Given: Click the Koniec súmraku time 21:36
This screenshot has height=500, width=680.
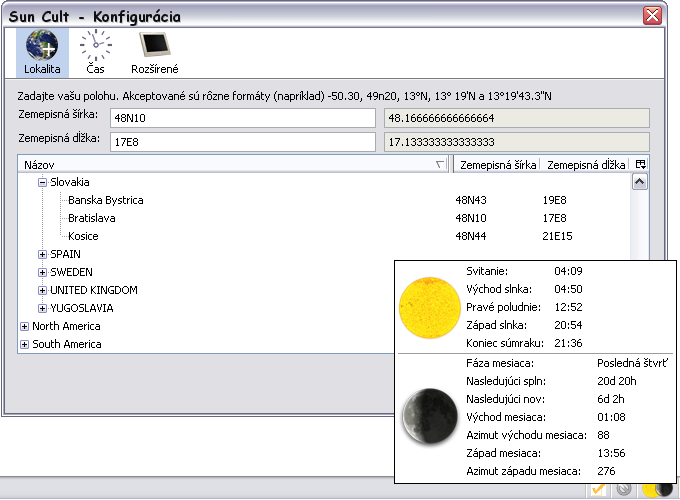Looking at the screenshot, I should click(x=568, y=343).
